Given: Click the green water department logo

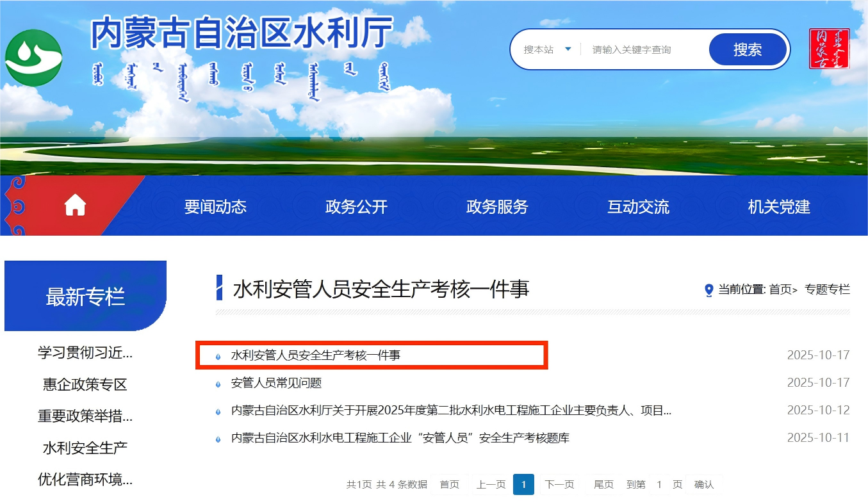Looking at the screenshot, I should pos(33,58).
